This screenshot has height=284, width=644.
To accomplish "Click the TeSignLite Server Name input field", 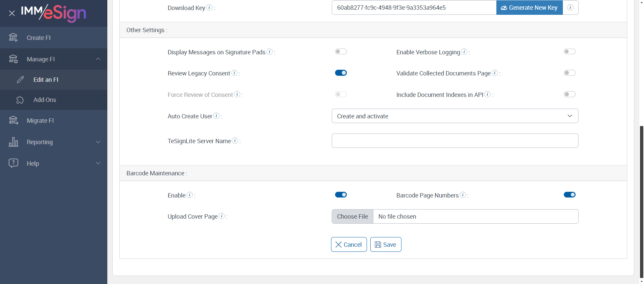I will point(455,141).
